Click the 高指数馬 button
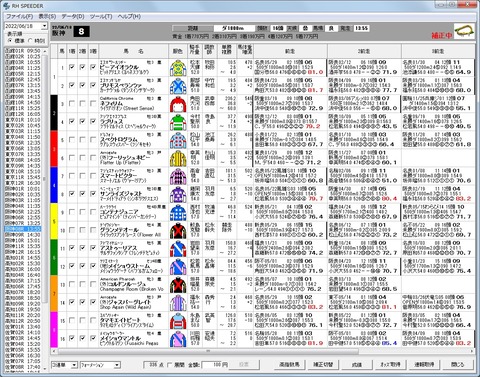 click(289, 365)
